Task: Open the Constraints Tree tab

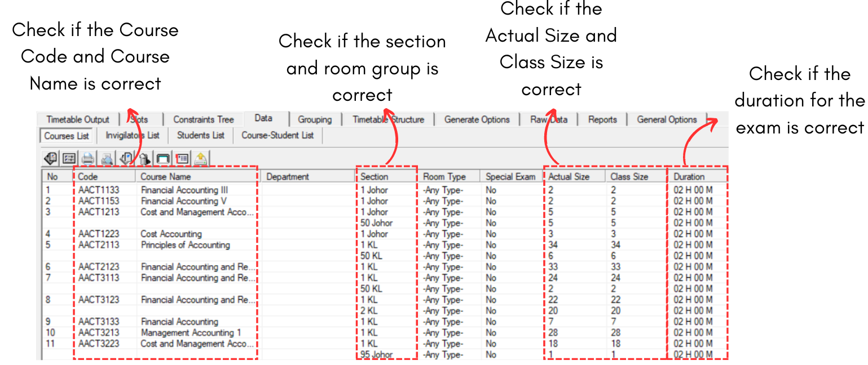Action: pos(203,119)
